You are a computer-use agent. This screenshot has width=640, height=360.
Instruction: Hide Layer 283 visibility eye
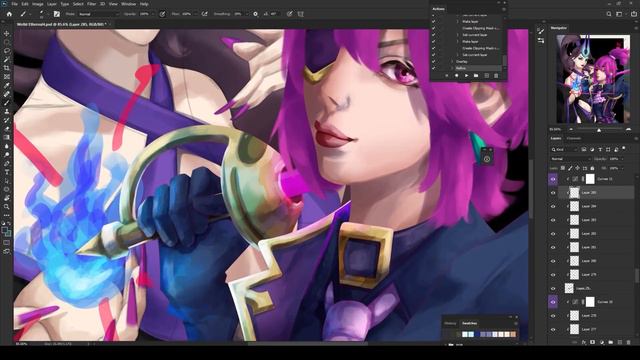pyautogui.click(x=553, y=220)
